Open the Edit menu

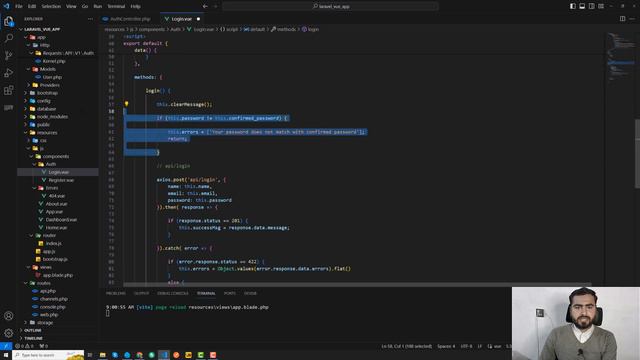click(32, 6)
